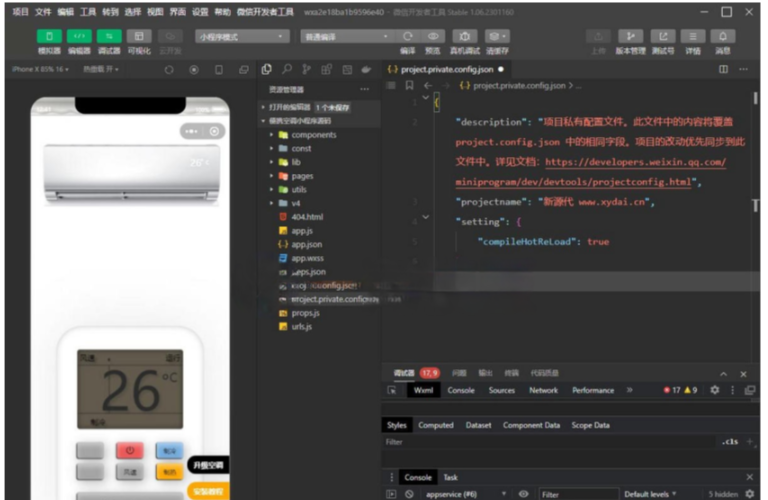Click the clear console icon
The image size is (768, 500).
[410, 494]
